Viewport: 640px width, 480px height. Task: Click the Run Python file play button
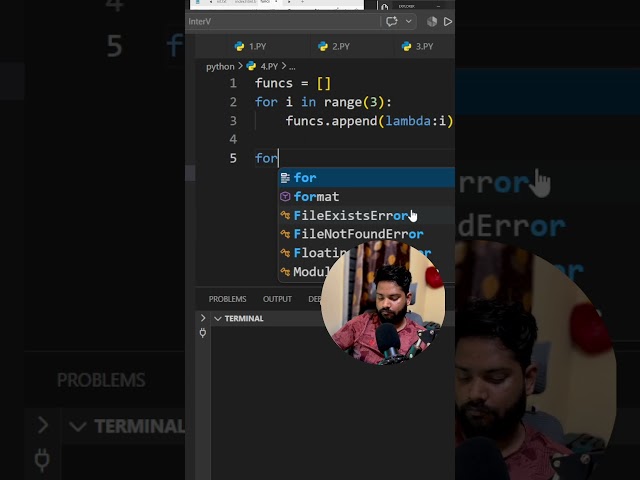(x=448, y=22)
